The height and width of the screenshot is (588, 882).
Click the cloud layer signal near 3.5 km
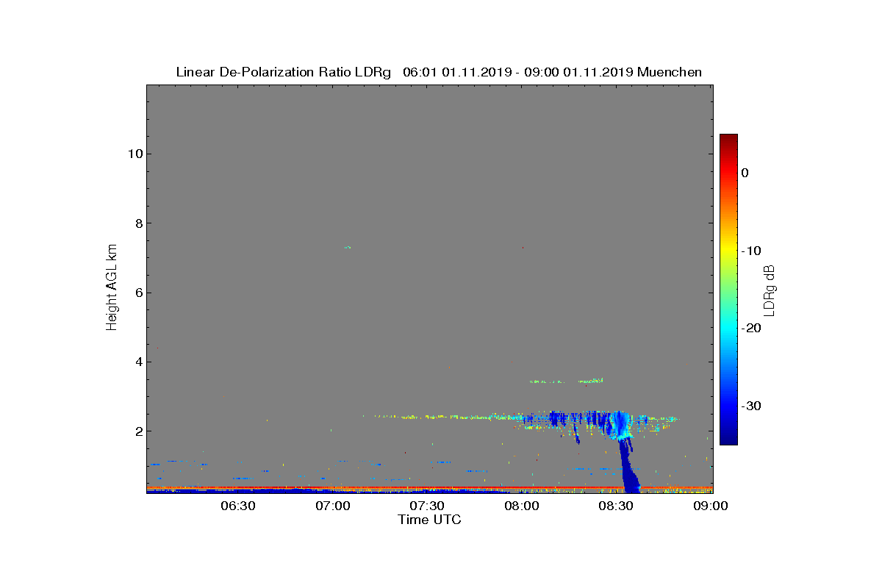pos(567,381)
